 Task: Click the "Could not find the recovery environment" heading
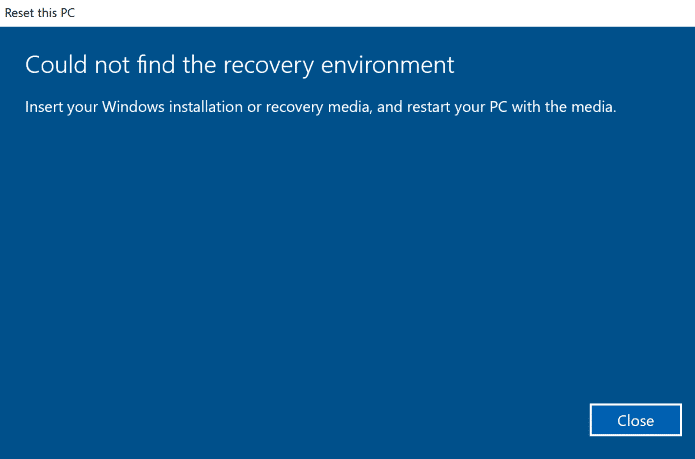(x=239, y=66)
